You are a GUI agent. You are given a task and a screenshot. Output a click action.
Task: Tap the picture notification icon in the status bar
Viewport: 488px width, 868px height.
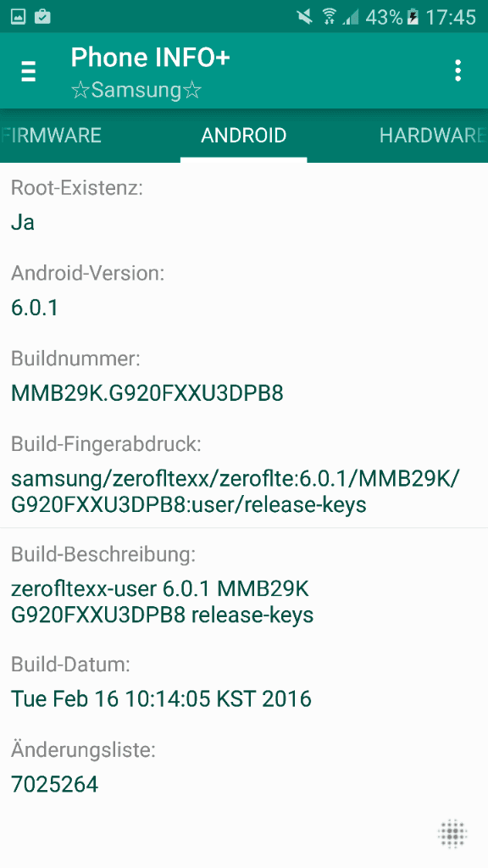[x=19, y=17]
